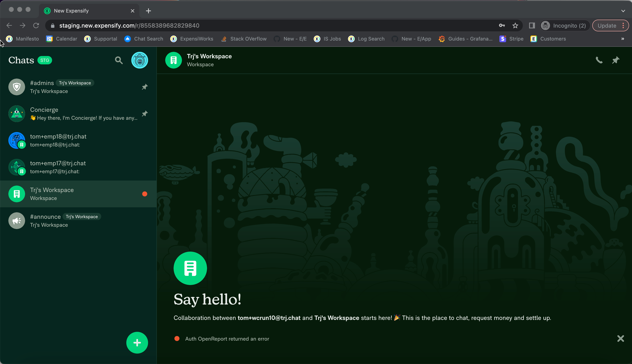
Task: Click the workspace avatar in chat header
Action: click(x=173, y=60)
